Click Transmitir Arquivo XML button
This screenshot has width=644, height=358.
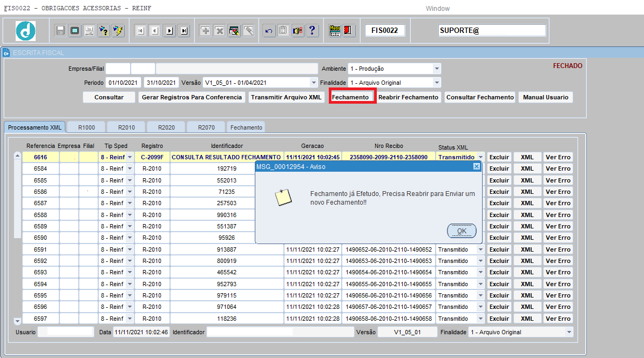(x=286, y=97)
